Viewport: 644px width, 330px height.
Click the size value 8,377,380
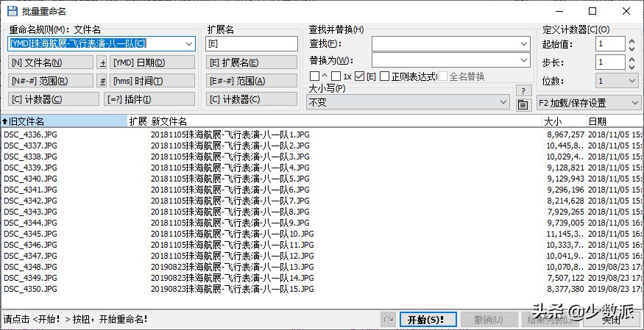point(565,289)
